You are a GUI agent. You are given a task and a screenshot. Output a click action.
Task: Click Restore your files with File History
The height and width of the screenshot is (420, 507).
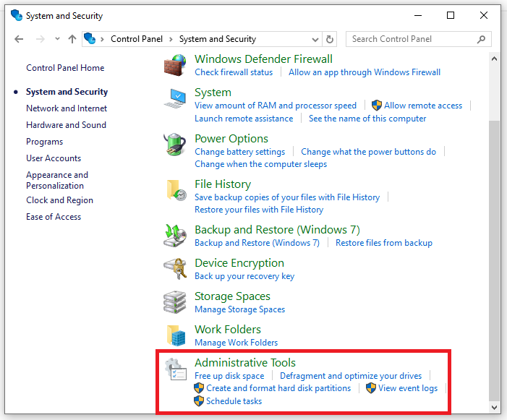(259, 210)
